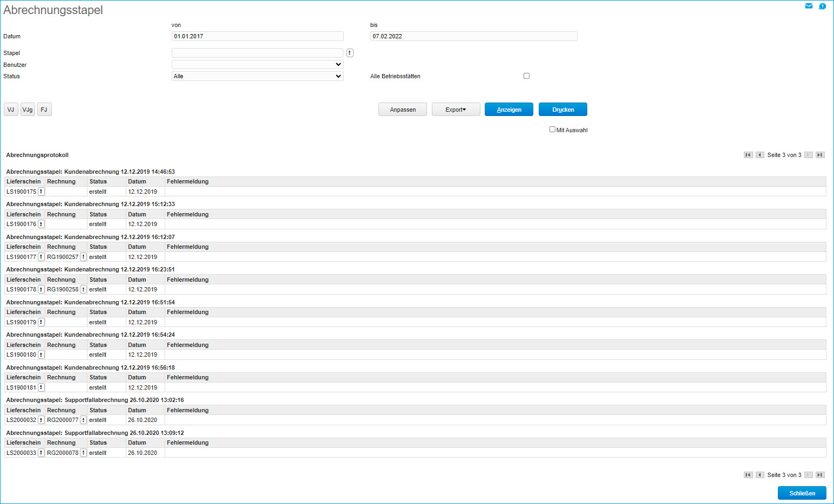The height and width of the screenshot is (504, 834).
Task: Open the Export dropdown menu
Action: [456, 110]
